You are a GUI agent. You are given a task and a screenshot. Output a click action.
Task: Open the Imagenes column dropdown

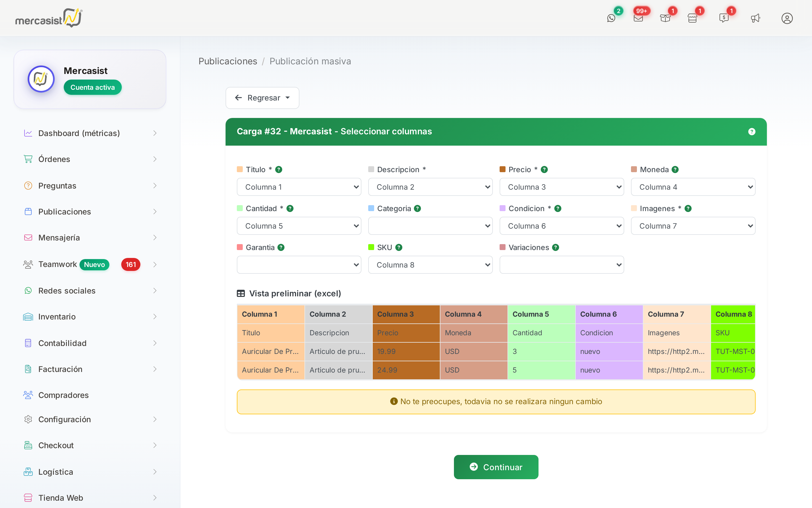pyautogui.click(x=693, y=226)
